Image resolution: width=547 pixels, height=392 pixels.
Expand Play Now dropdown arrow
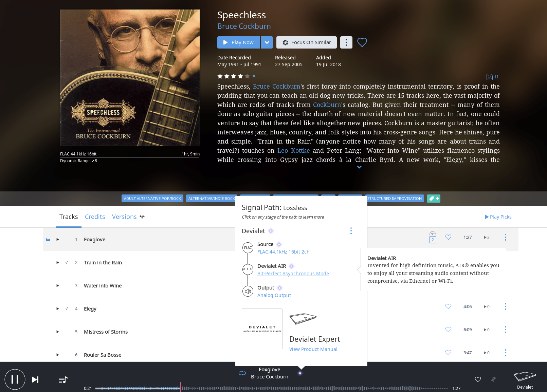click(x=267, y=42)
